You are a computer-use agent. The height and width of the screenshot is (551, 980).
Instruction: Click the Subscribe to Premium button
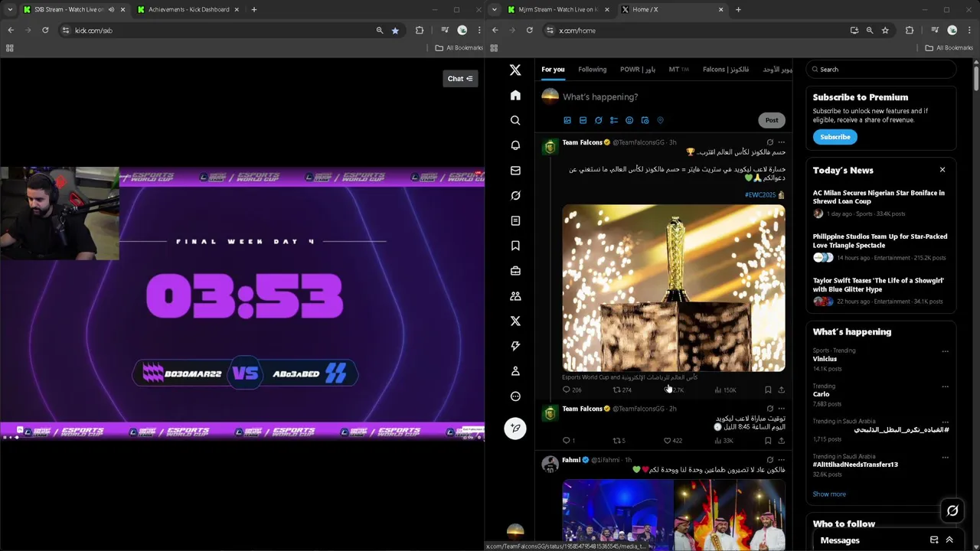(835, 137)
